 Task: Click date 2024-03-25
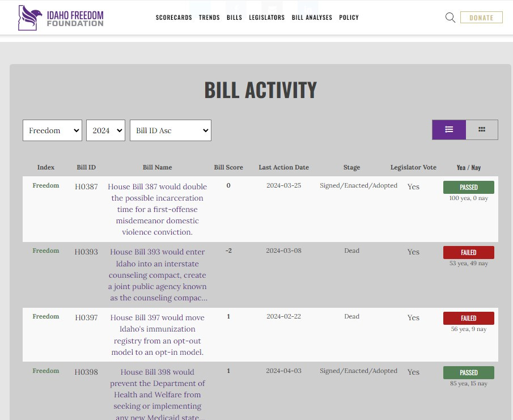click(x=283, y=185)
